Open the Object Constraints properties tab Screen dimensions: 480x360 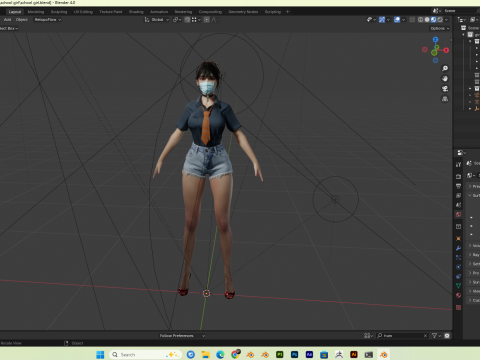point(458,276)
